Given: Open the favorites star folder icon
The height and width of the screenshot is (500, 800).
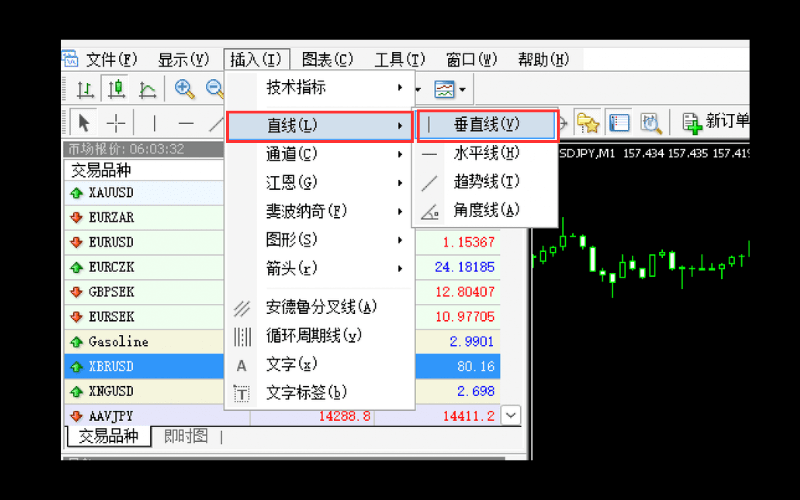Looking at the screenshot, I should click(587, 123).
